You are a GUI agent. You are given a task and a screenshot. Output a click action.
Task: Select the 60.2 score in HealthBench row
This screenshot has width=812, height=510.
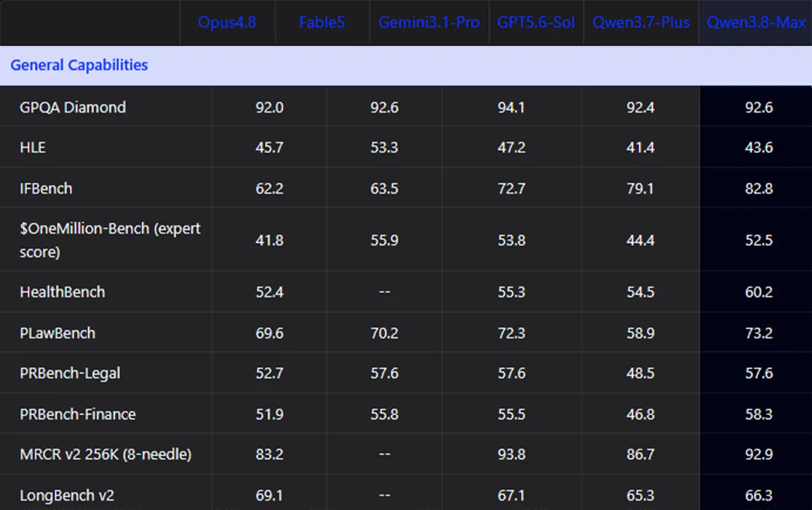pyautogui.click(x=759, y=292)
